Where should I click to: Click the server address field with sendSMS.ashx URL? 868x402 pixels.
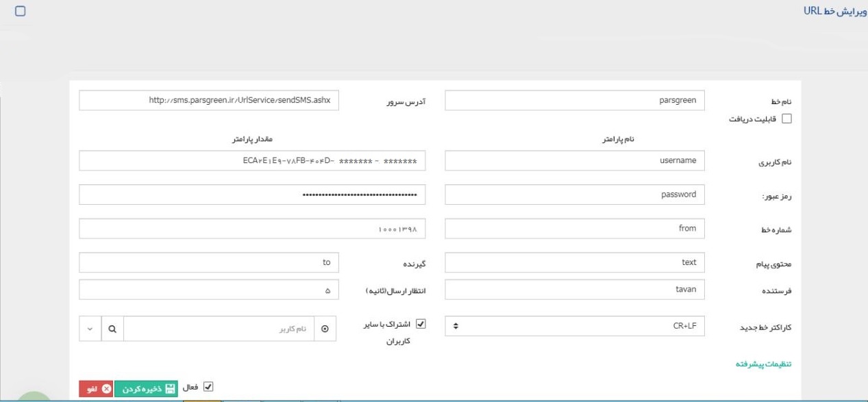209,100
